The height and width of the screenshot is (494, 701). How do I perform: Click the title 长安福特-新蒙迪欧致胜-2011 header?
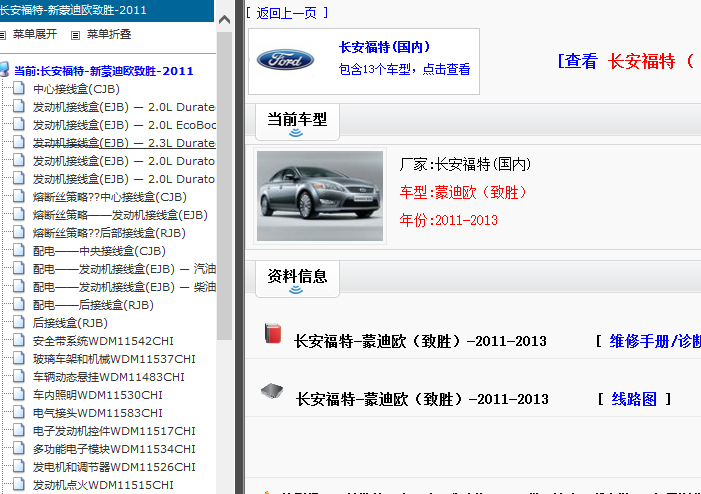(x=73, y=10)
